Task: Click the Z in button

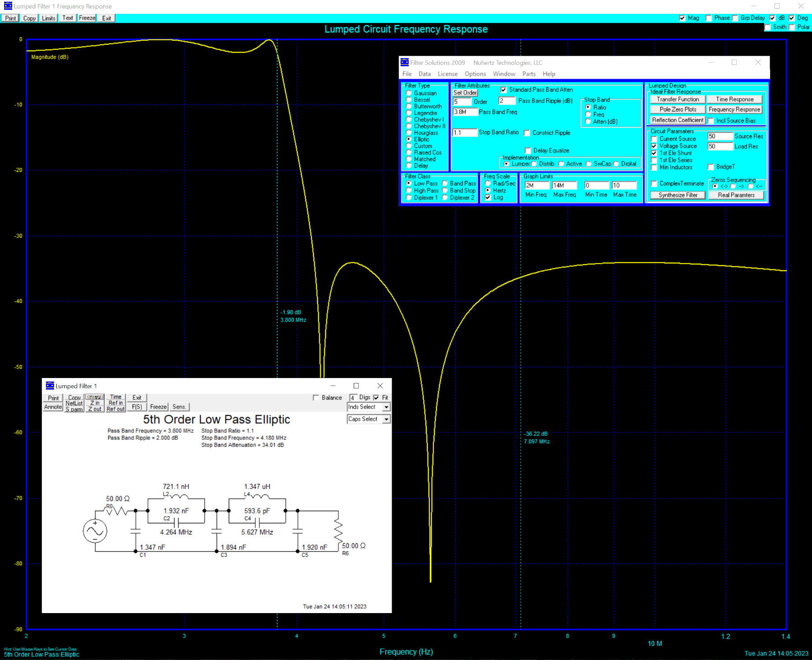Action: coord(95,403)
